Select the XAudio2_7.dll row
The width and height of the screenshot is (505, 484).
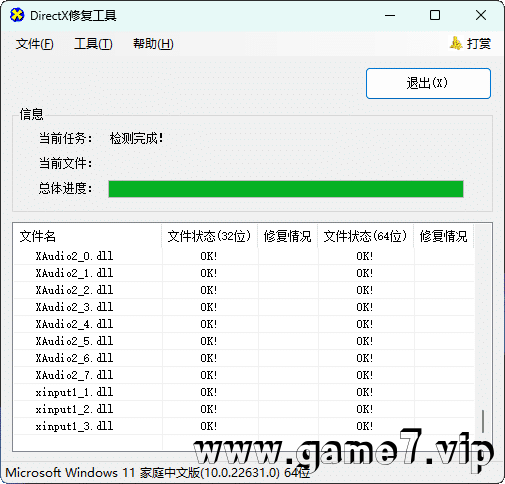click(244, 375)
